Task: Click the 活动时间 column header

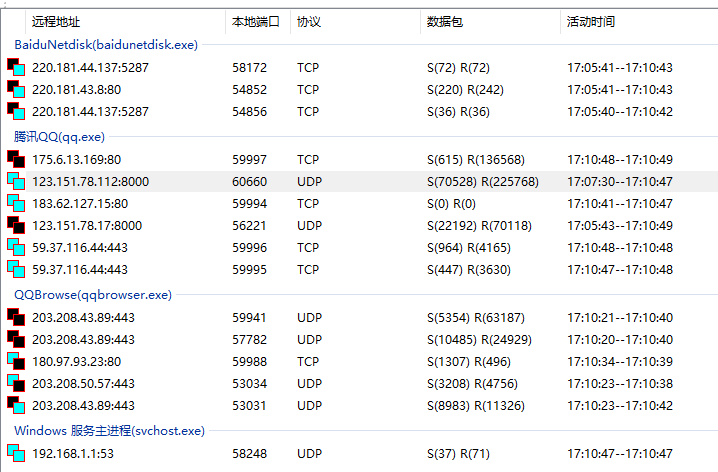Action: [x=591, y=21]
